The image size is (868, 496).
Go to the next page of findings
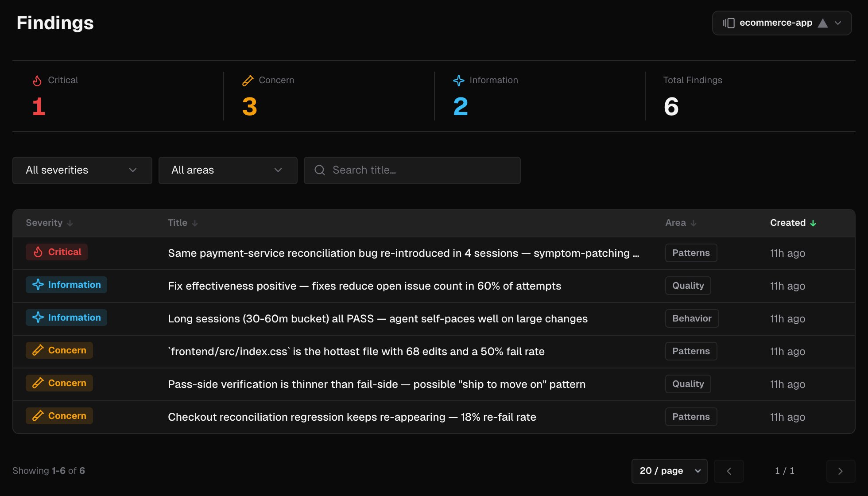[x=841, y=471]
